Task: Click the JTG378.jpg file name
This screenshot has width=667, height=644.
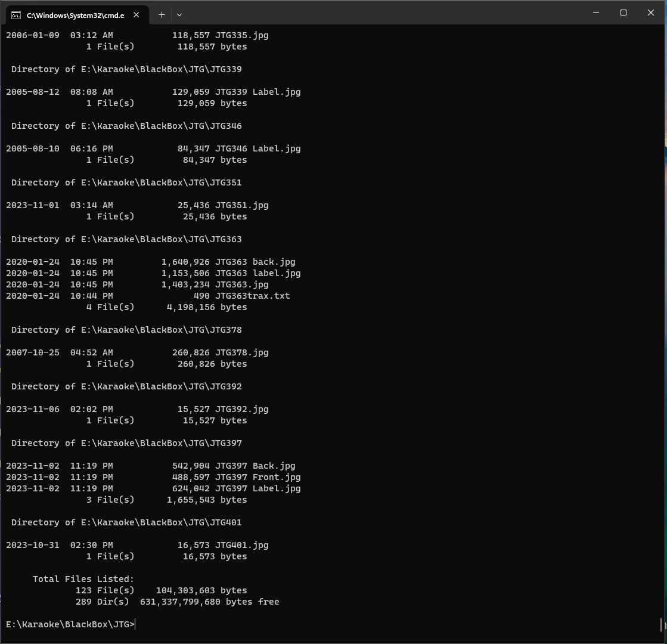Action: pyautogui.click(x=241, y=352)
